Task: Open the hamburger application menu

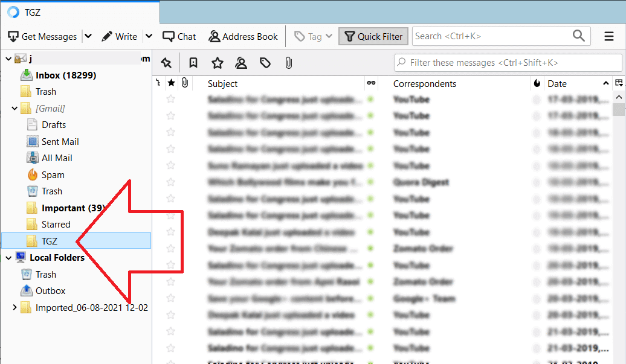Action: click(x=609, y=37)
